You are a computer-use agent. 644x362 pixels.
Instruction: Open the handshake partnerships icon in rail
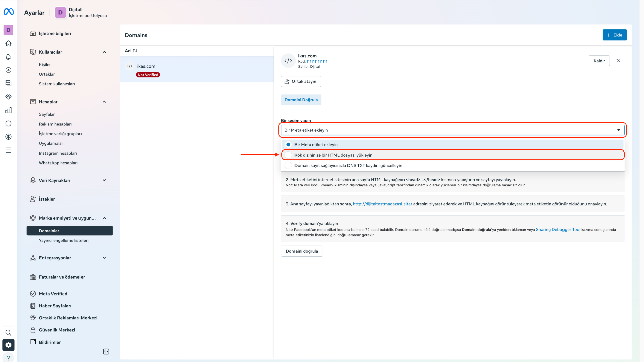pos(8,97)
